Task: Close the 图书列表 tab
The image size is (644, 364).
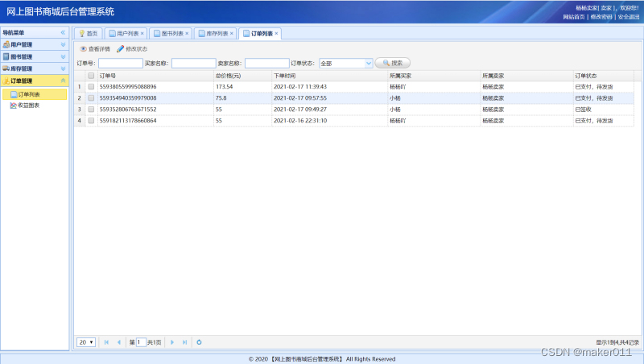Action: point(187,34)
